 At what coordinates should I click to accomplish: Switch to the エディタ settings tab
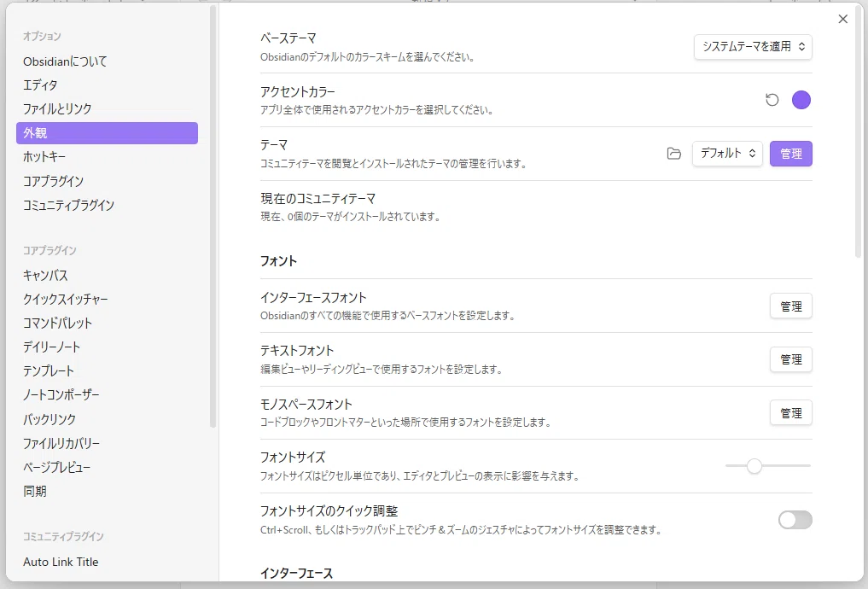(107, 85)
